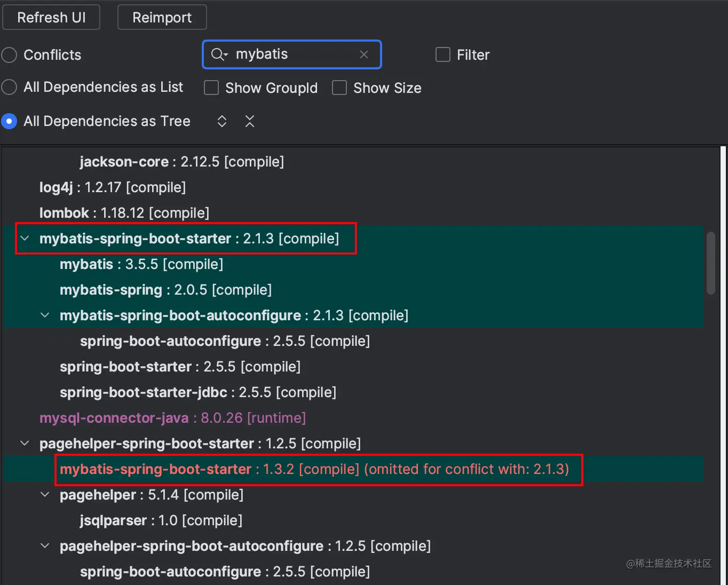728x585 pixels.
Task: Collapse pagehelper-spring-boot-autoconfigure node
Action: [45, 546]
